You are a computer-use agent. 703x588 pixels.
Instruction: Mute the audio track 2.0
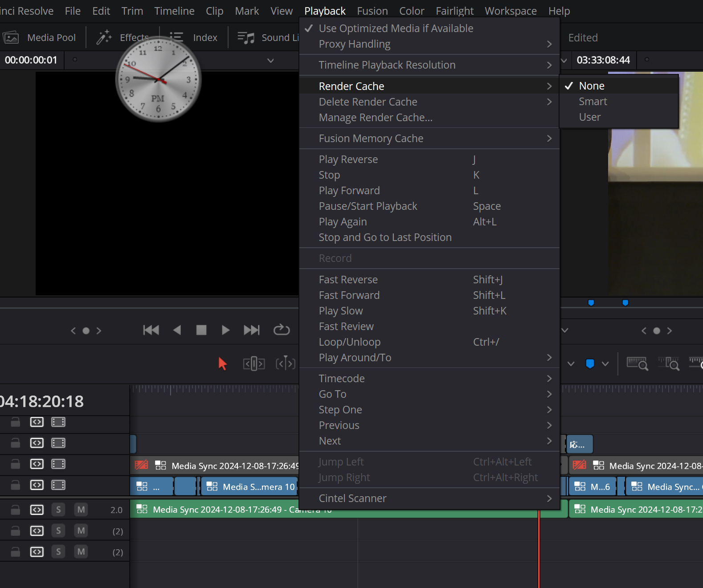tap(81, 510)
